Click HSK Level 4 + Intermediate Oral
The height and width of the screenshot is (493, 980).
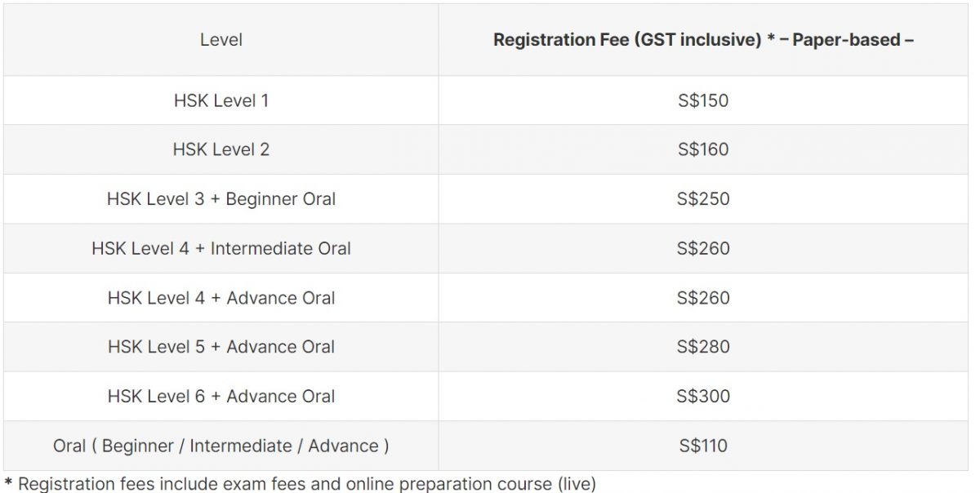221,248
